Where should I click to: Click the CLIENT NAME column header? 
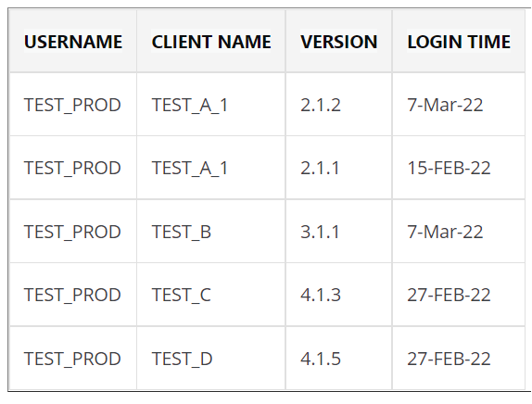point(211,42)
